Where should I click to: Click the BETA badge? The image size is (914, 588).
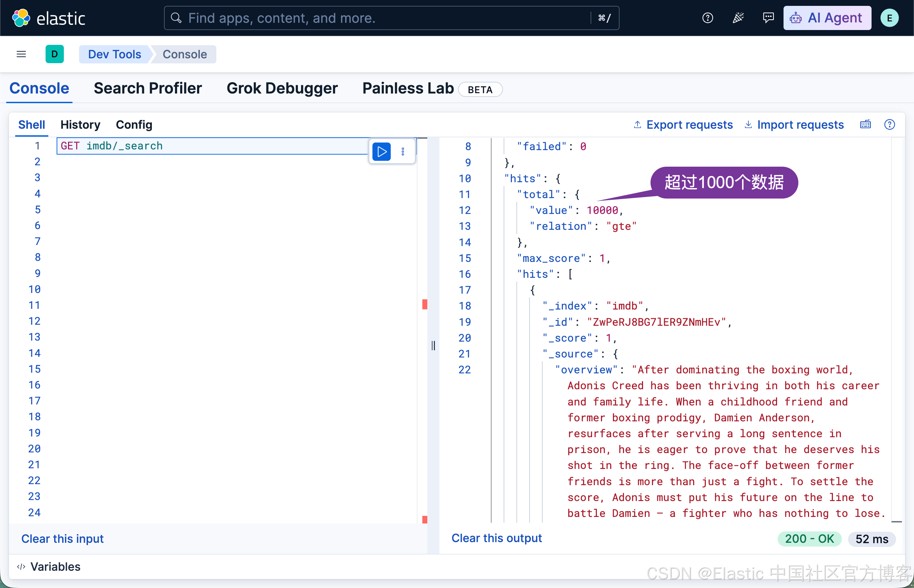[x=480, y=90]
